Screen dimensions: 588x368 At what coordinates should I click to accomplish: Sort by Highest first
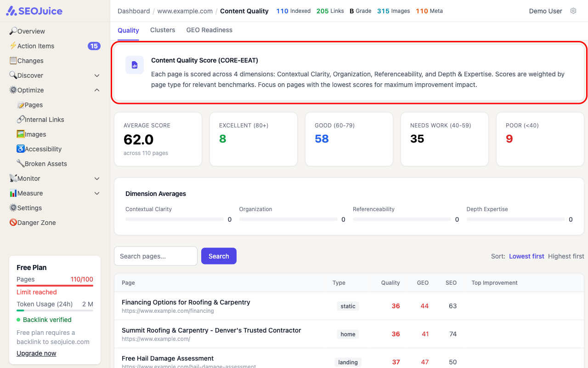(x=566, y=256)
